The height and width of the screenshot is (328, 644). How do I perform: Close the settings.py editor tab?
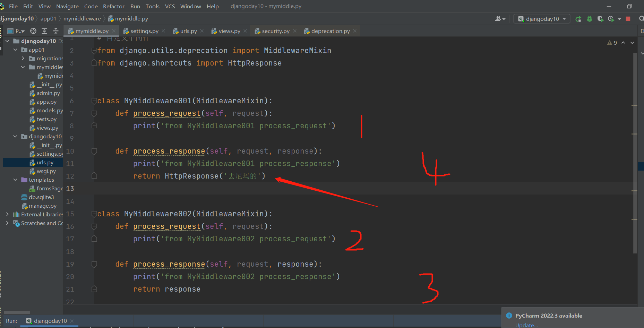coord(163,31)
